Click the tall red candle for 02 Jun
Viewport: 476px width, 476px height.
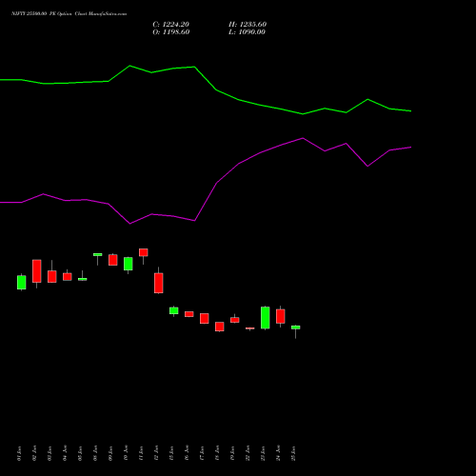[x=37, y=271]
